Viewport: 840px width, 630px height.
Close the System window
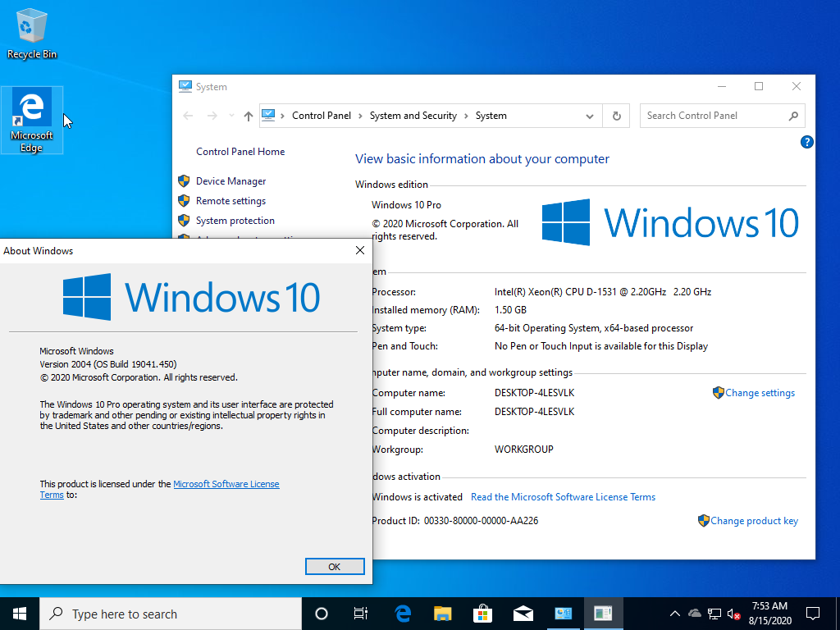(797, 86)
